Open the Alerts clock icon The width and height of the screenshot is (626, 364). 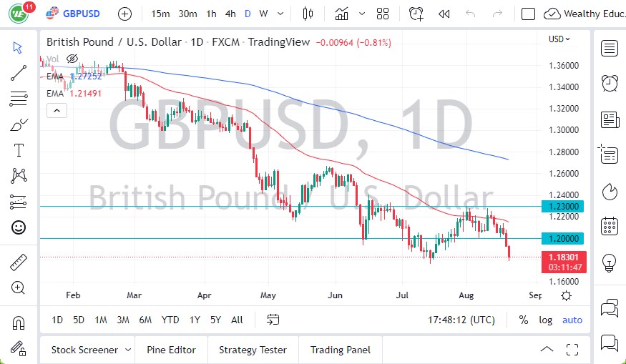pyautogui.click(x=610, y=83)
